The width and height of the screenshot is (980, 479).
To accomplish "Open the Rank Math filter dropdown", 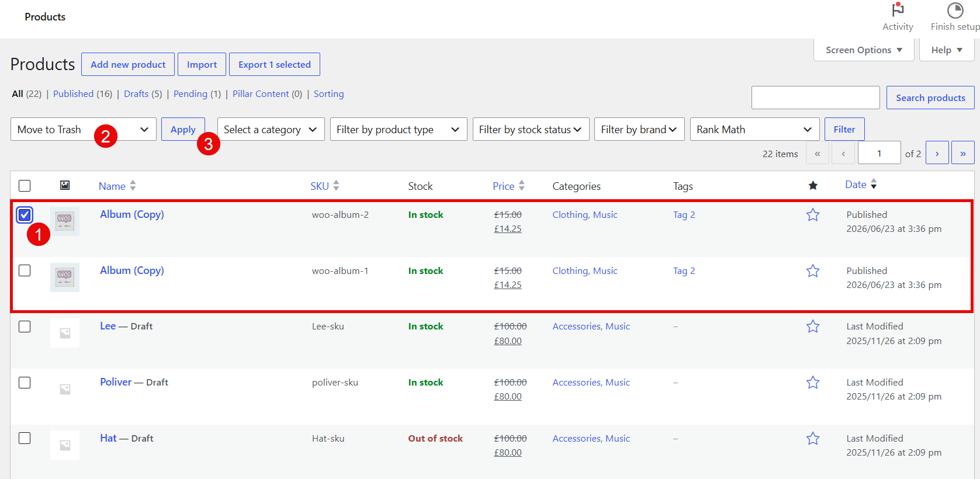I will 755,129.
